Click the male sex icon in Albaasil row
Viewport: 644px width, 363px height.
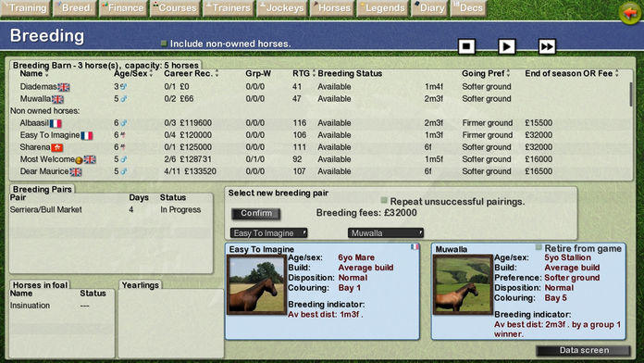(124, 123)
